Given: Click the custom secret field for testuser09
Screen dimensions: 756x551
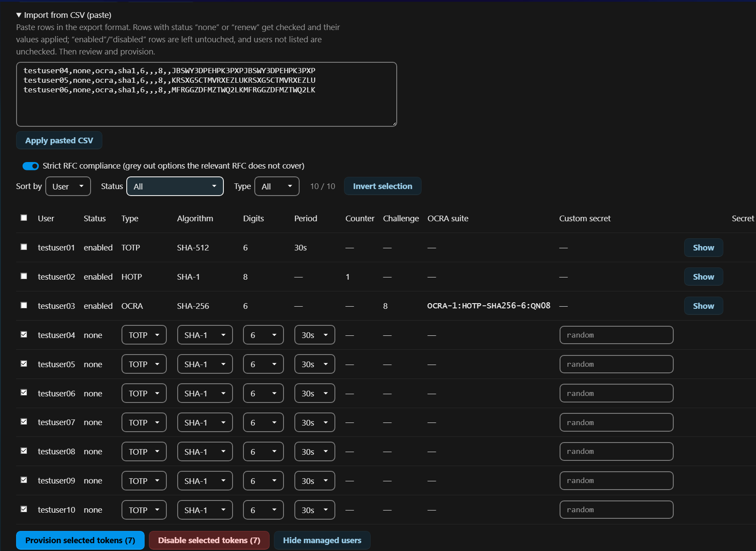Looking at the screenshot, I should coord(617,480).
